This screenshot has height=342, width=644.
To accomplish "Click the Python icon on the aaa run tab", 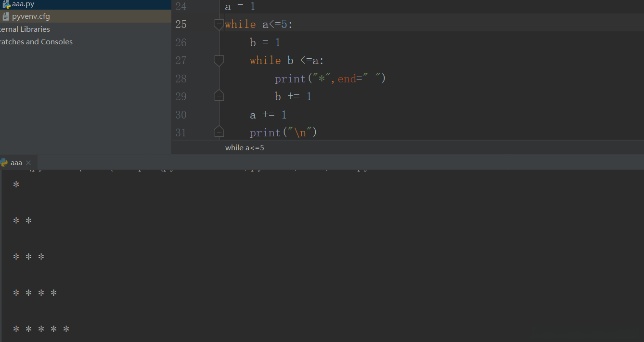I will click(x=4, y=162).
